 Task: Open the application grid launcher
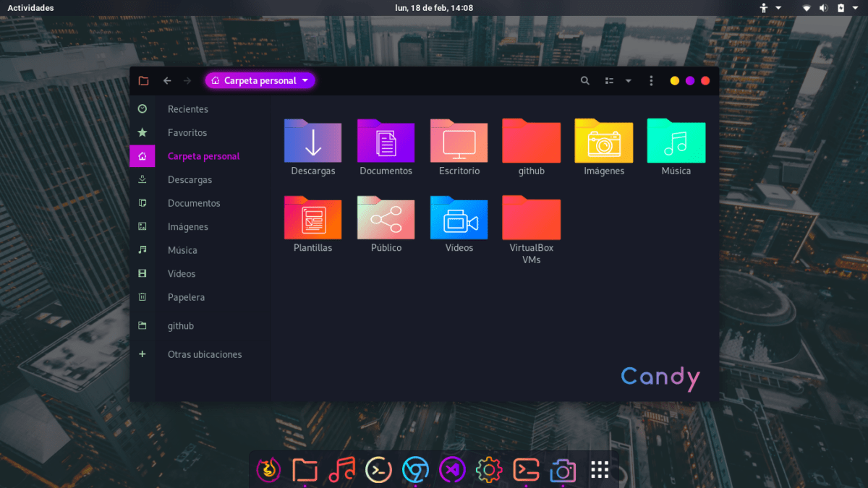coord(599,469)
